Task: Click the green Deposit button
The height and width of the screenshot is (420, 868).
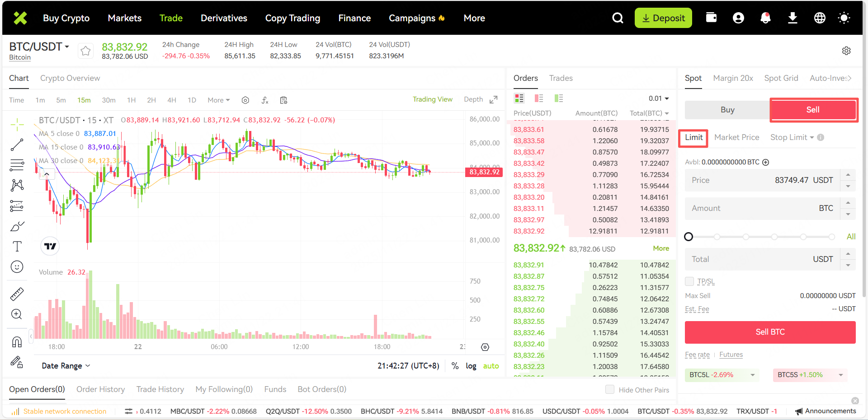Action: pyautogui.click(x=663, y=18)
